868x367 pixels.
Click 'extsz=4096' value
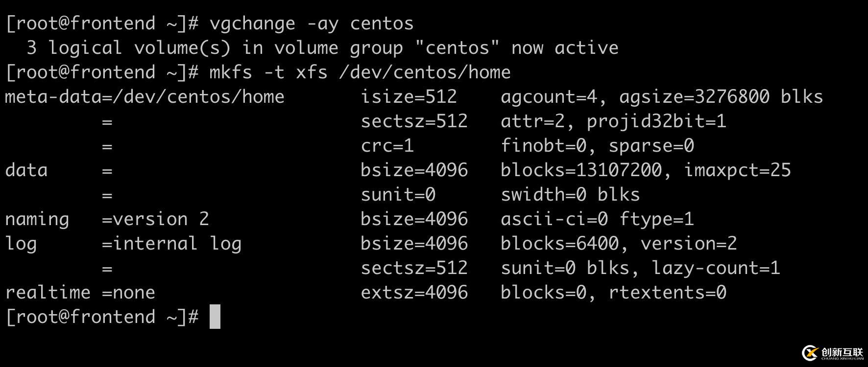coord(414,293)
